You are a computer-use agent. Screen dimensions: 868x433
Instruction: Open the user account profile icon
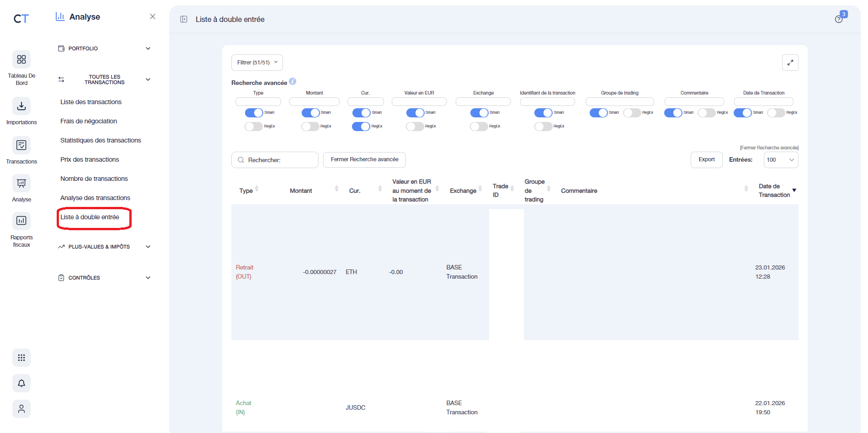[21, 409]
